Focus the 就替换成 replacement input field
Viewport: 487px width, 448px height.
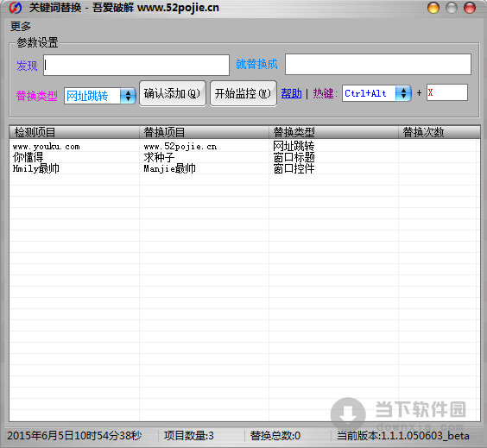coord(378,64)
